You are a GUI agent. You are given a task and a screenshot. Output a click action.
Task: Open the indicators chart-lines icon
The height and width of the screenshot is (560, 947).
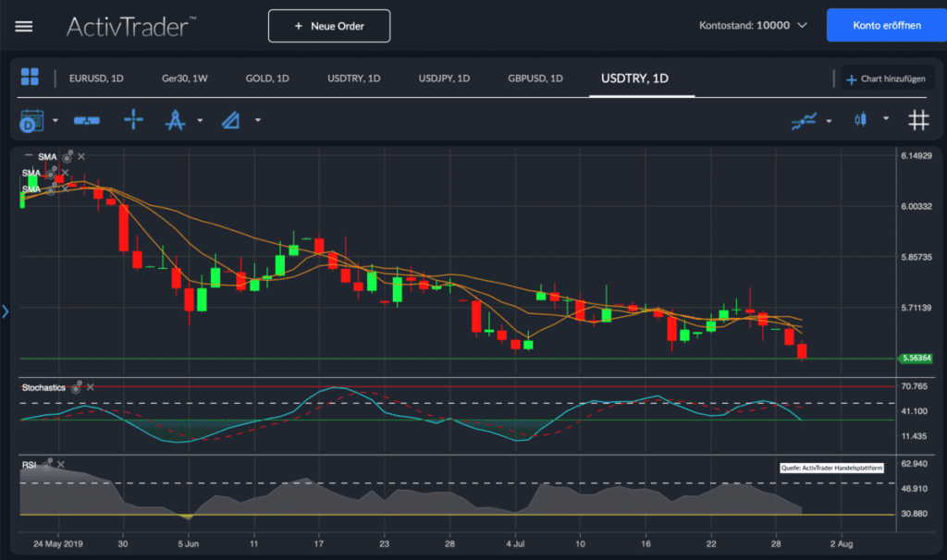[804, 121]
